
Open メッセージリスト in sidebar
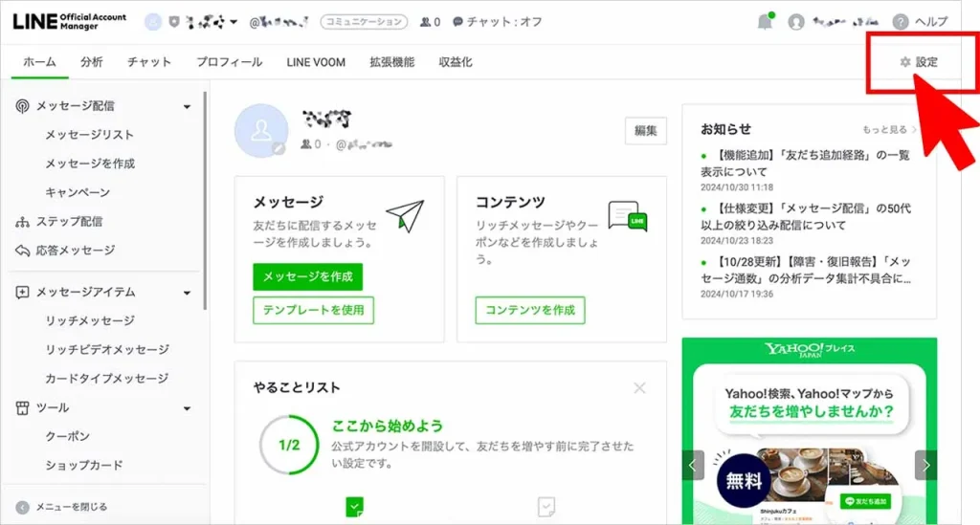89,135
